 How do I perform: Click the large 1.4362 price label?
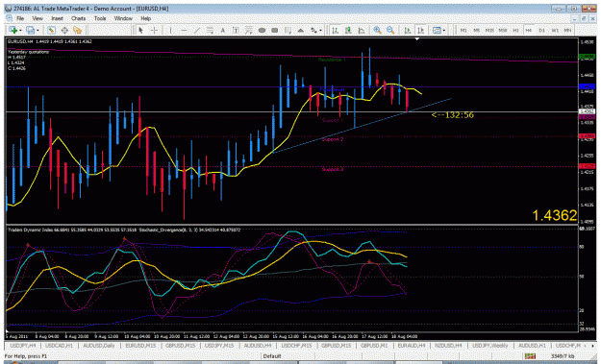[x=555, y=215]
